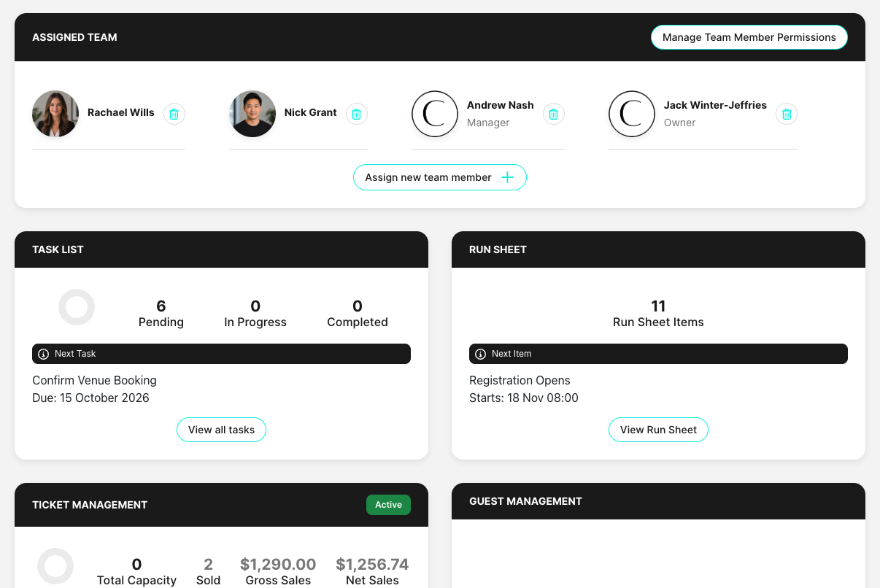The image size is (880, 588).
Task: Remove Rachael Wills via trash icon
Action: click(x=174, y=114)
